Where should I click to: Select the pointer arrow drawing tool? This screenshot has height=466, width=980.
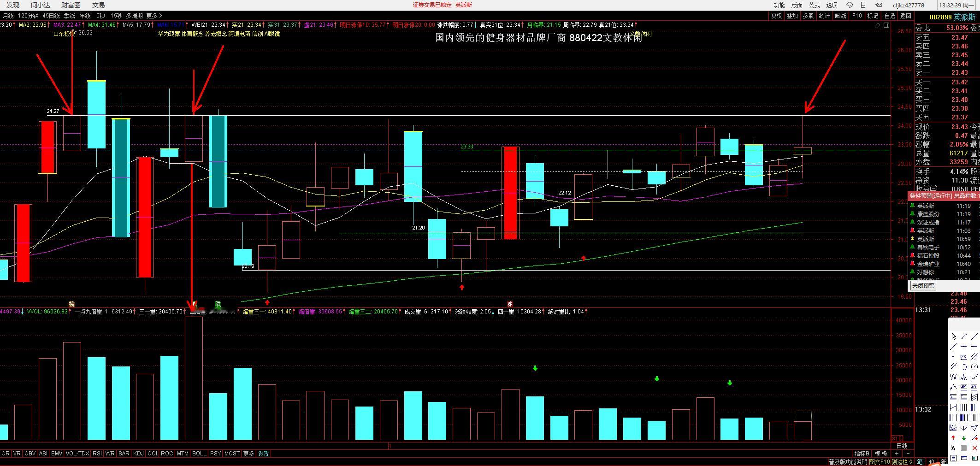(953, 336)
